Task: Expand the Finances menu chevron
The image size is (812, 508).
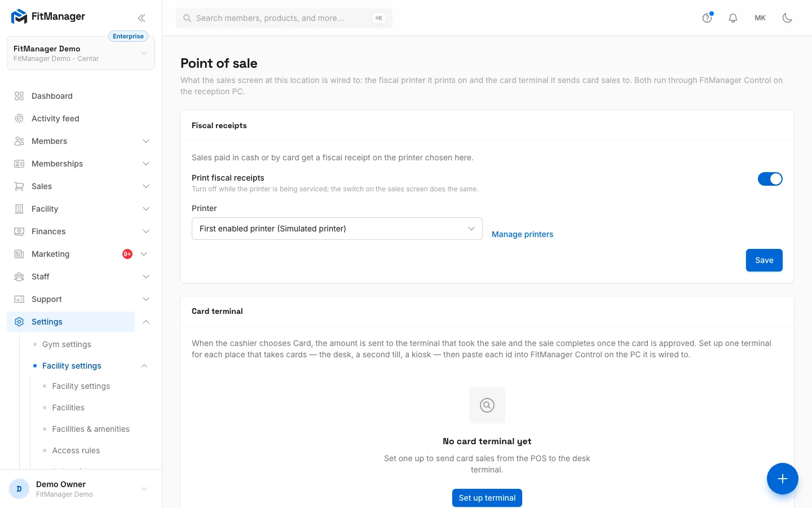Action: pyautogui.click(x=146, y=231)
